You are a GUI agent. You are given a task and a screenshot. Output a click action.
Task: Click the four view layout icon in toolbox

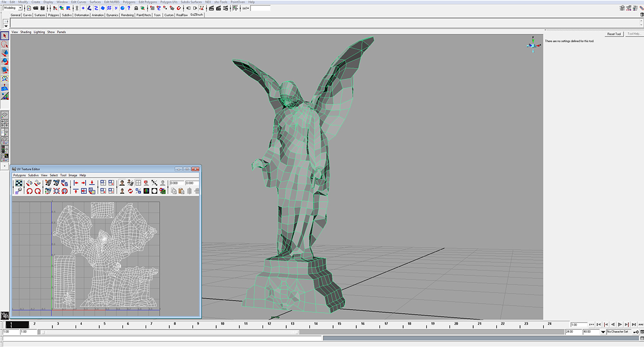5,124
